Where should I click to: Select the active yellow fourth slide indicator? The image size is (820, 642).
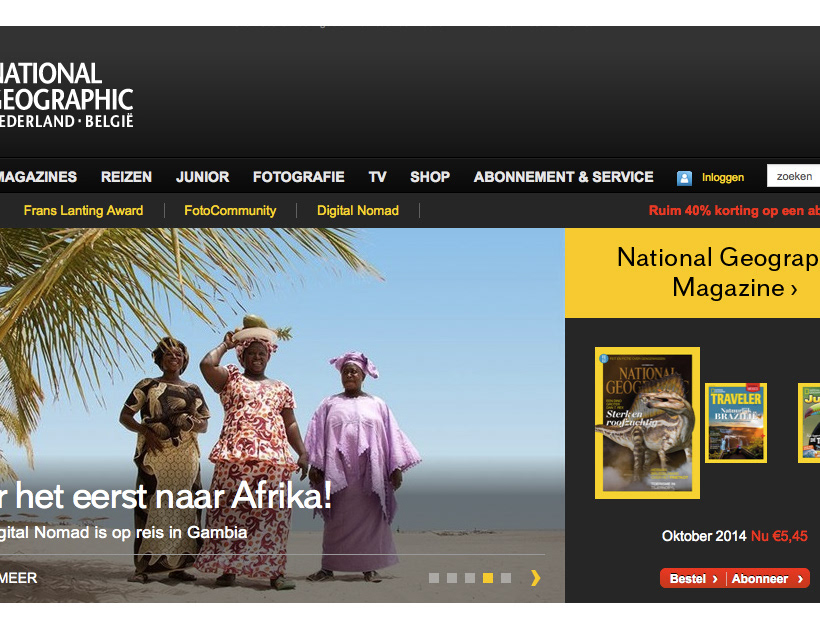point(488,578)
